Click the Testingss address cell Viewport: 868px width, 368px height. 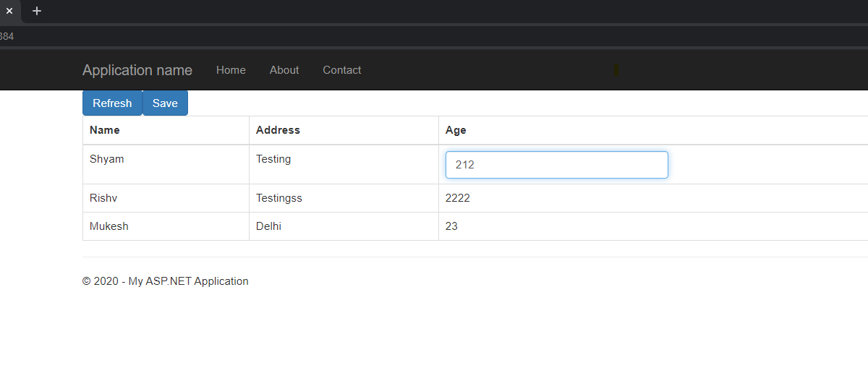(x=279, y=198)
